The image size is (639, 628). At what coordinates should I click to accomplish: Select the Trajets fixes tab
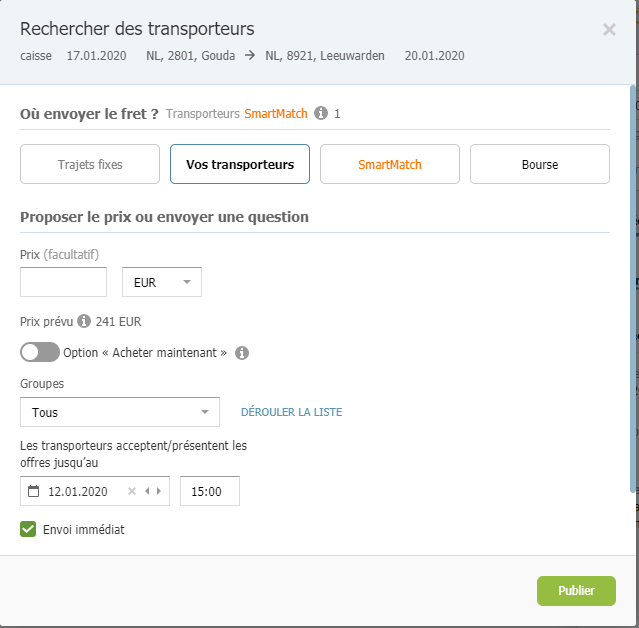(90, 164)
